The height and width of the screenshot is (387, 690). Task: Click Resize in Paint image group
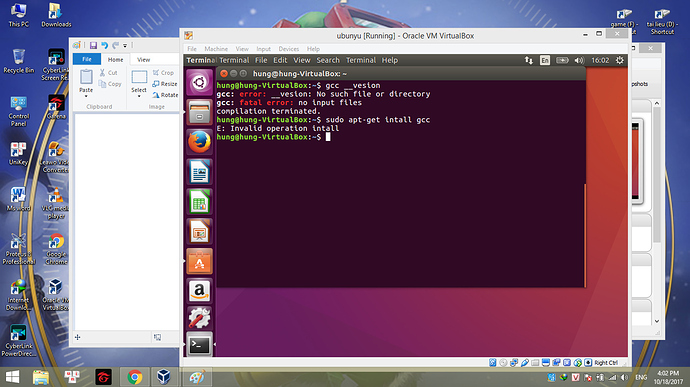(x=165, y=84)
